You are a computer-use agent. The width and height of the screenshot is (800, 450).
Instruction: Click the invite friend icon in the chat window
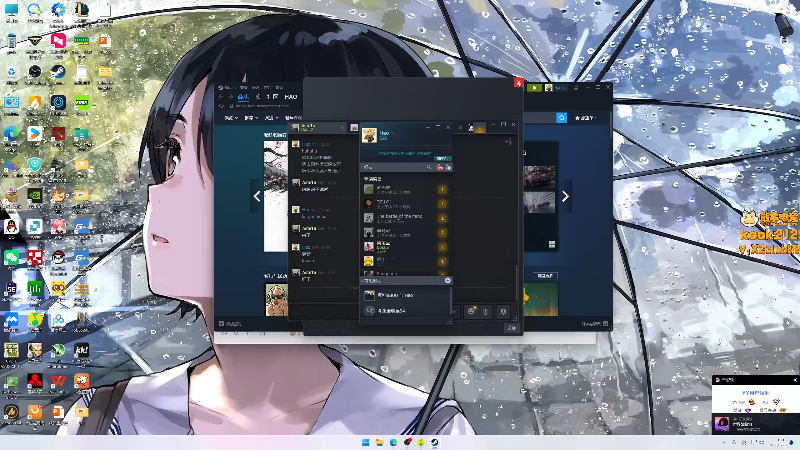tap(508, 141)
